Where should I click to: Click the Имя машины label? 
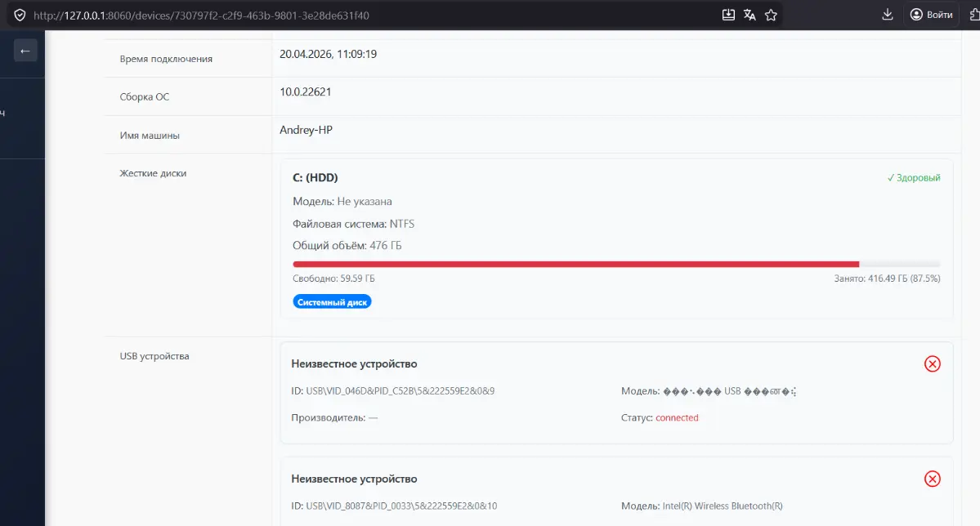point(150,136)
